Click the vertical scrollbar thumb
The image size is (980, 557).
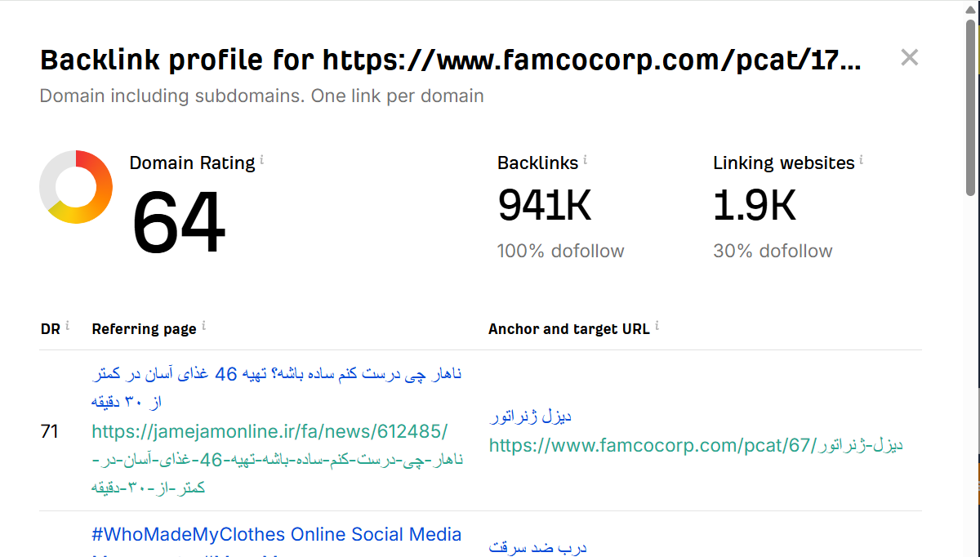tap(971, 106)
